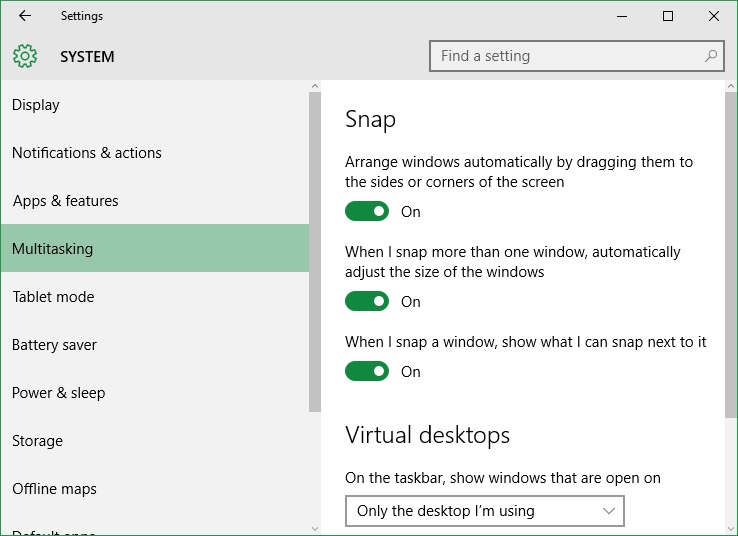The height and width of the screenshot is (536, 738).
Task: Click content pane scroll up arrow
Action: pyautogui.click(x=730, y=86)
